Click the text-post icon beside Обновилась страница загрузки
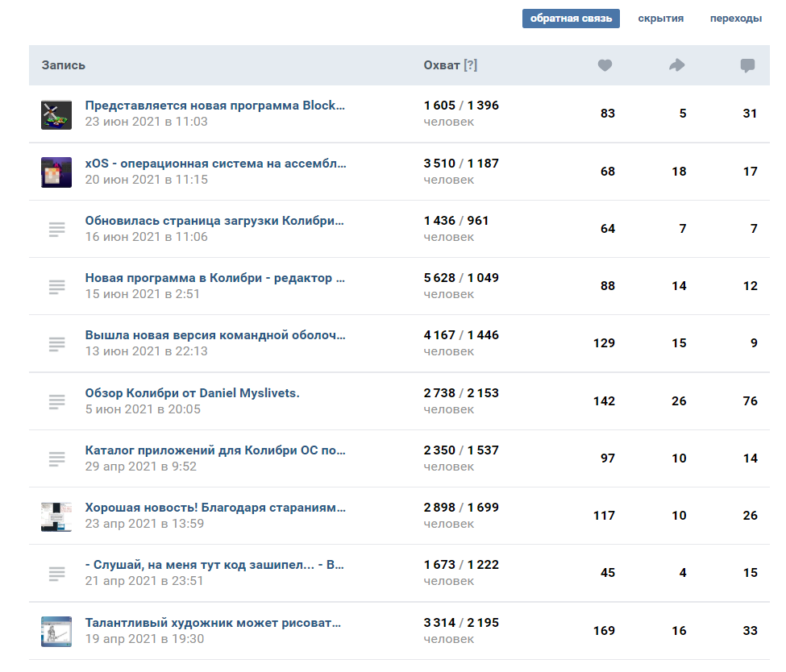Viewport: 786px width, 672px height. click(56, 229)
